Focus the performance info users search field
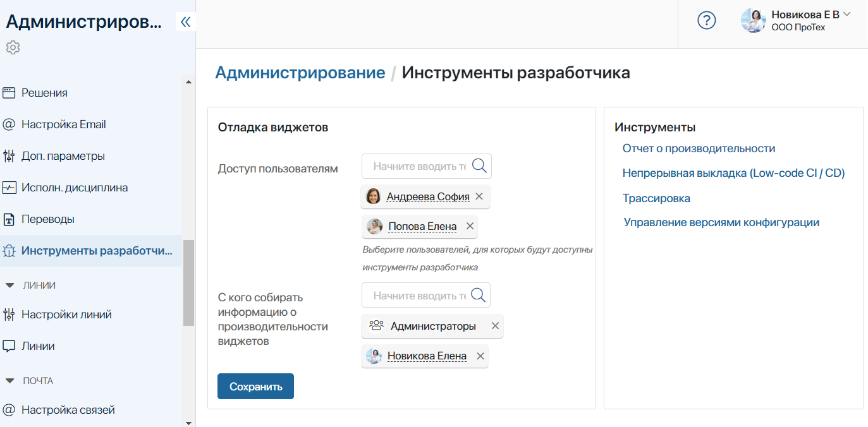 [425, 295]
